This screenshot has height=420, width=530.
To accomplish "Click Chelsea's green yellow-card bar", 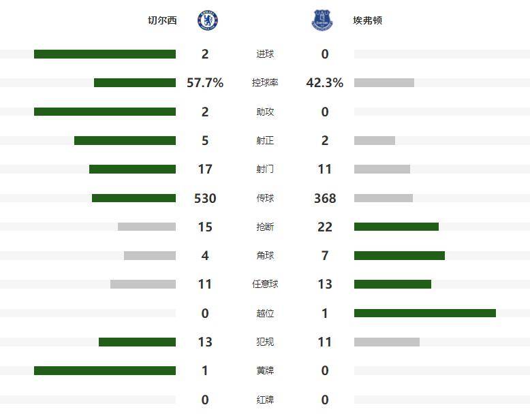I will (105, 371).
